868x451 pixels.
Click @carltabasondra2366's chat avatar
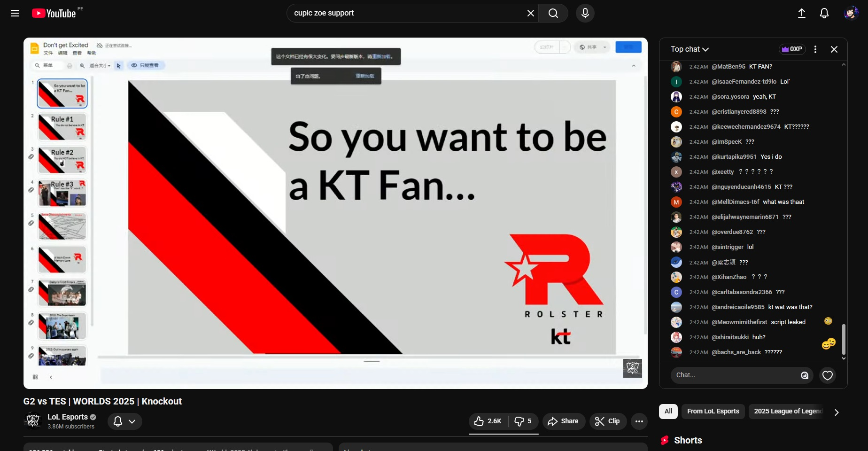(x=676, y=292)
